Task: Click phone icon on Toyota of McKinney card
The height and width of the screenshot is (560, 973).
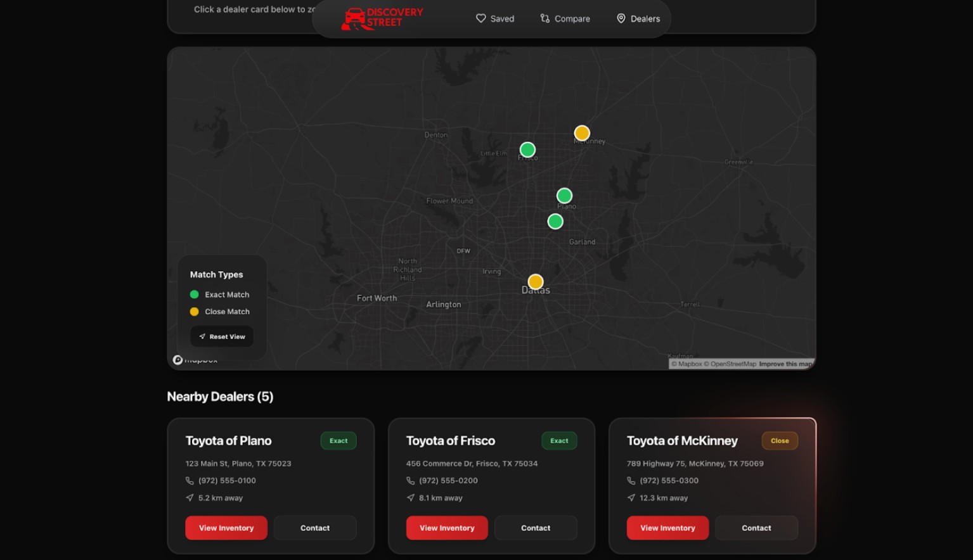Action: pos(631,481)
